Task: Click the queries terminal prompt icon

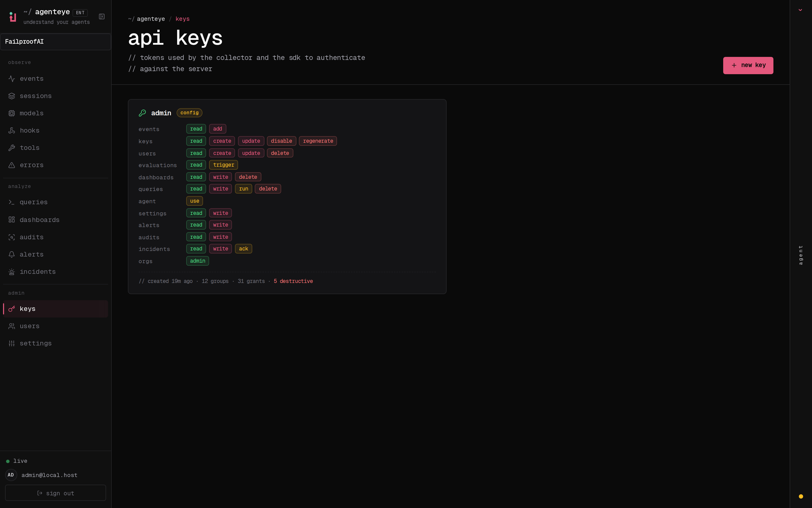Action: [12, 202]
